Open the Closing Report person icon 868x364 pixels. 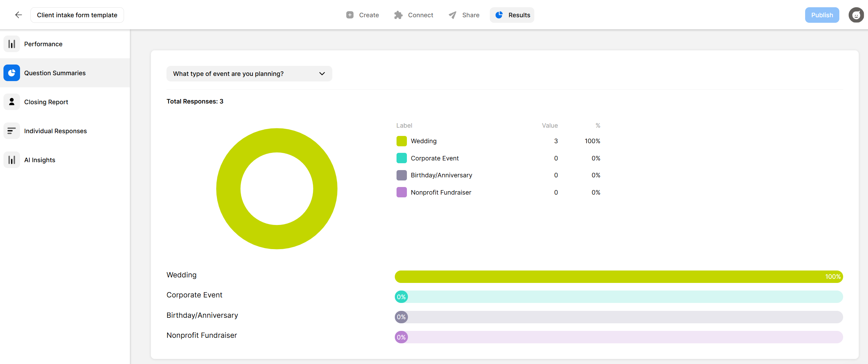pyautogui.click(x=12, y=102)
